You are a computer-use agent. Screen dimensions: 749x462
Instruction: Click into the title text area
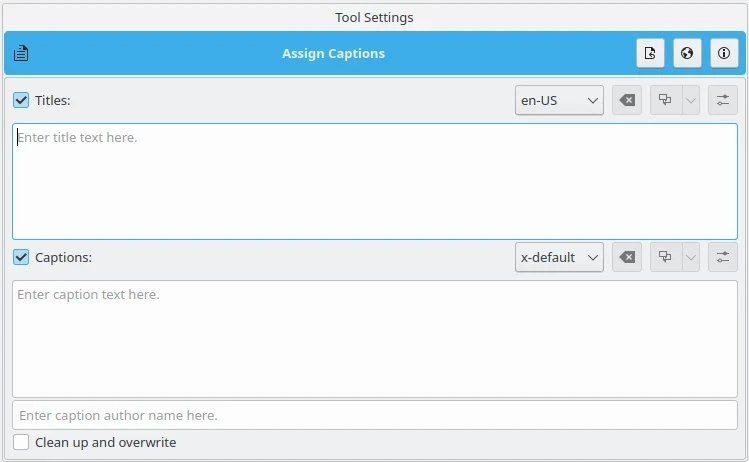375,181
